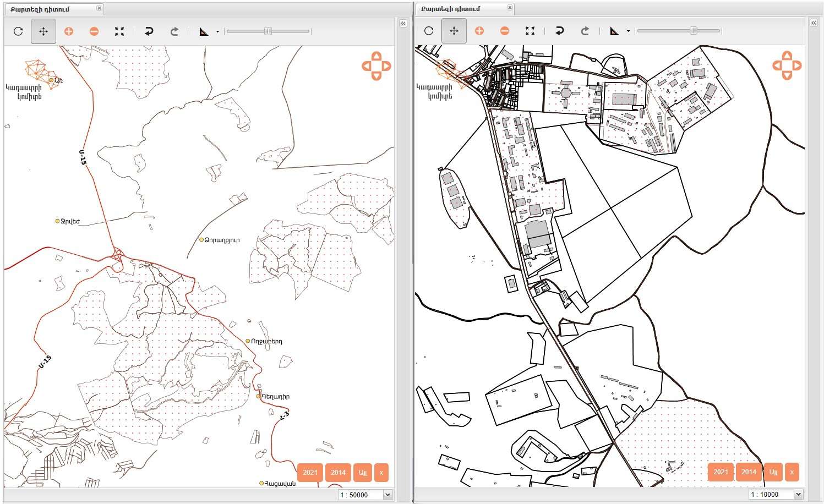Zoom out using minus icon on right map
The image size is (824, 504).
[x=504, y=31]
